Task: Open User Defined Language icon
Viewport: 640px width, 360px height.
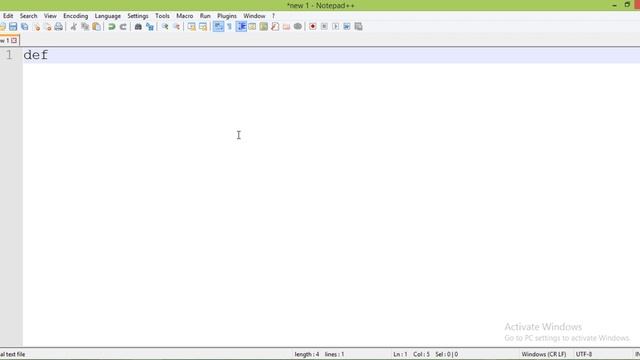Action: 252,27
